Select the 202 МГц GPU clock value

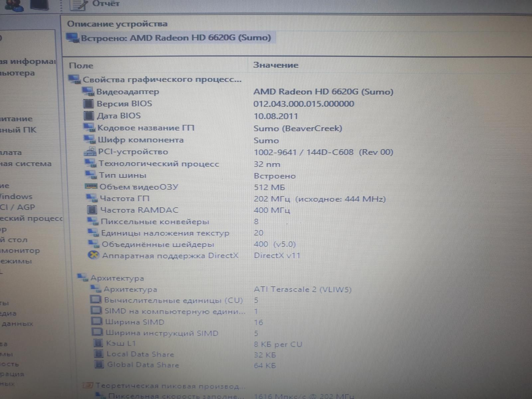pos(272,199)
